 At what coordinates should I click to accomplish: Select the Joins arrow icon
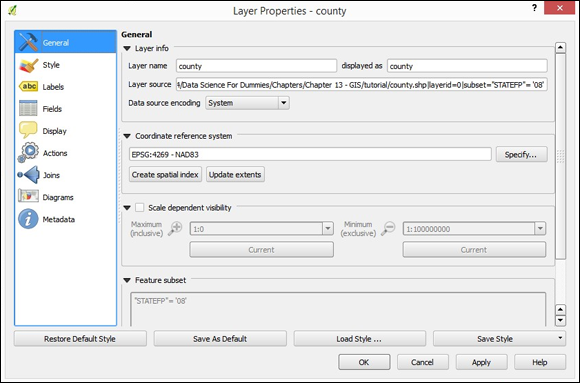pos(28,175)
